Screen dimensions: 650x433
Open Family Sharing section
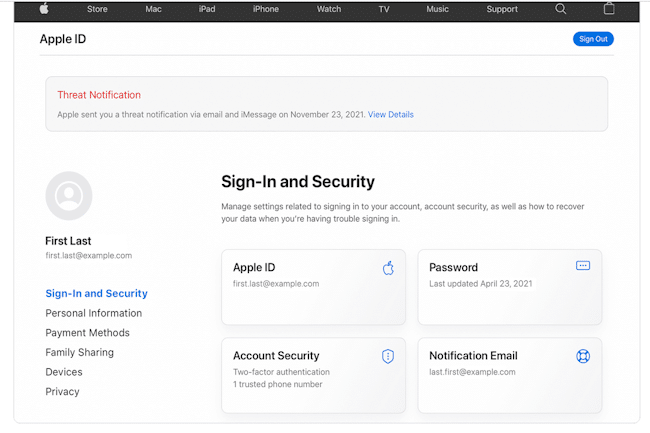(80, 352)
